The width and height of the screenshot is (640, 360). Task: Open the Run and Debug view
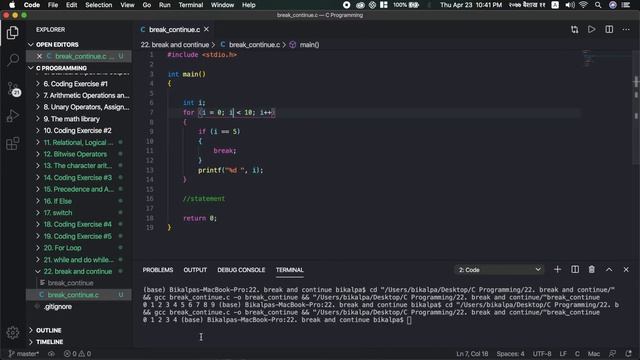pyautogui.click(x=13, y=116)
